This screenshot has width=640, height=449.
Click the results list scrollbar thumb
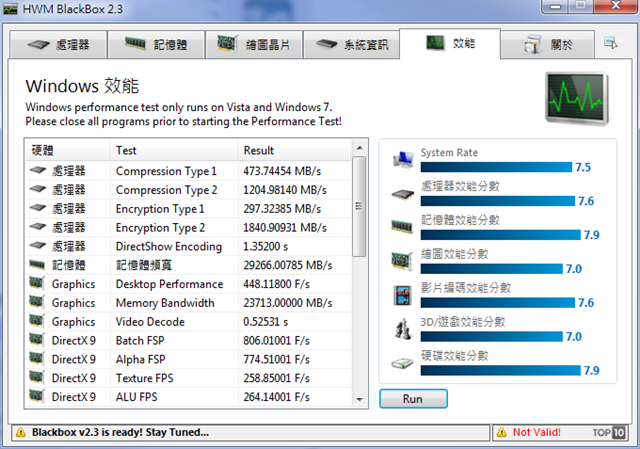359,206
